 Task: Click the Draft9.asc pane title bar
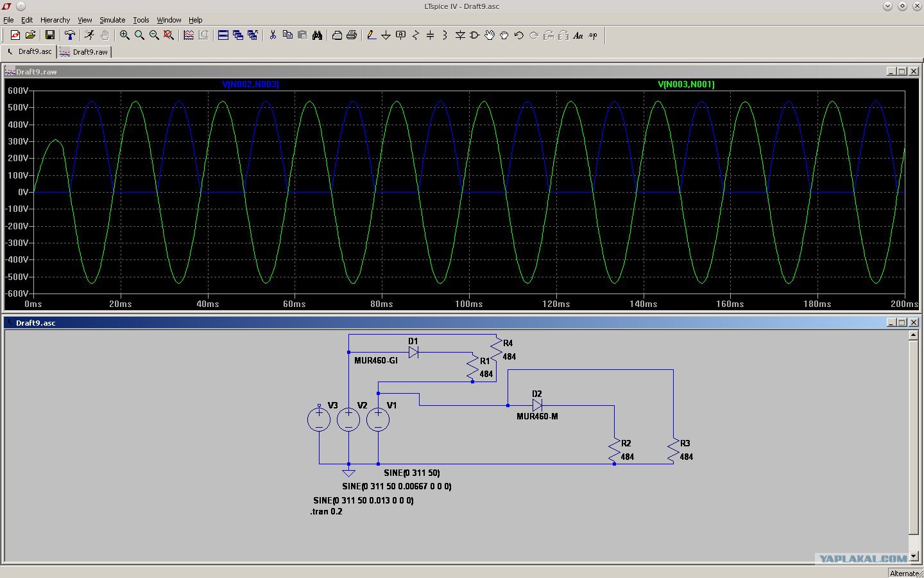pyautogui.click(x=462, y=322)
